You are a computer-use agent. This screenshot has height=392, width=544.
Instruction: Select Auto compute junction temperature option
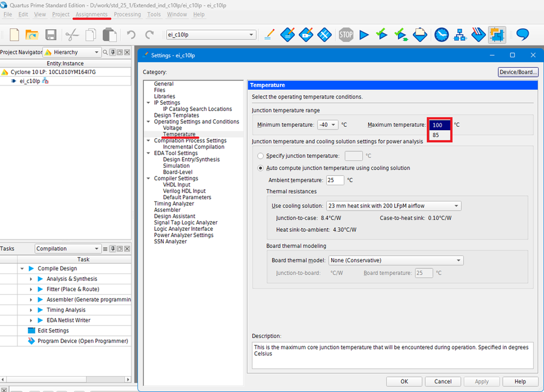[x=261, y=168]
